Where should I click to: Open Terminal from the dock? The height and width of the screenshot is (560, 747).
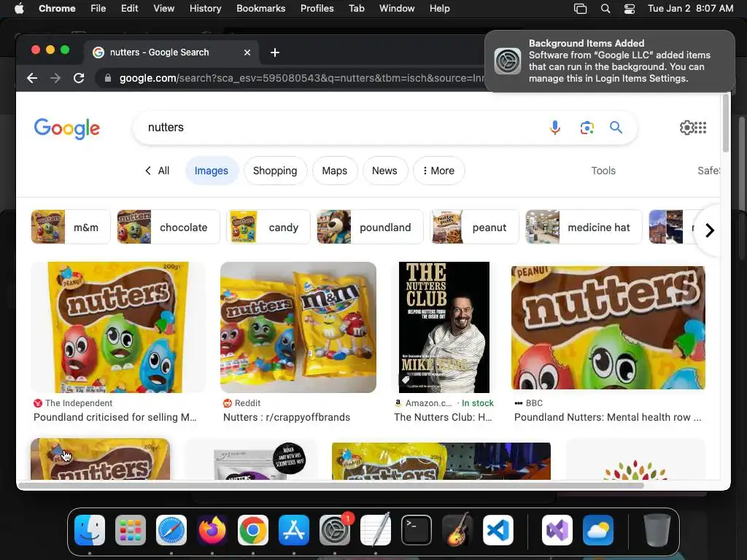click(417, 530)
